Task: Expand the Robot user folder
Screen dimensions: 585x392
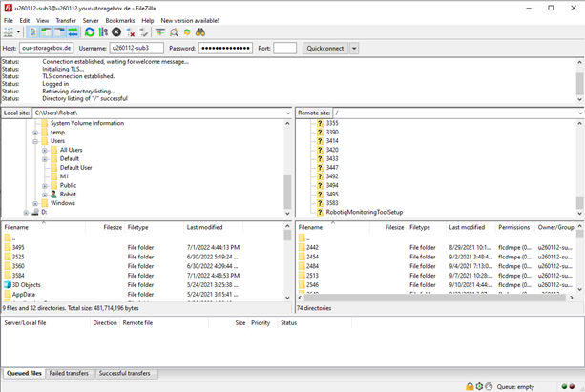Action: pyautogui.click(x=45, y=195)
